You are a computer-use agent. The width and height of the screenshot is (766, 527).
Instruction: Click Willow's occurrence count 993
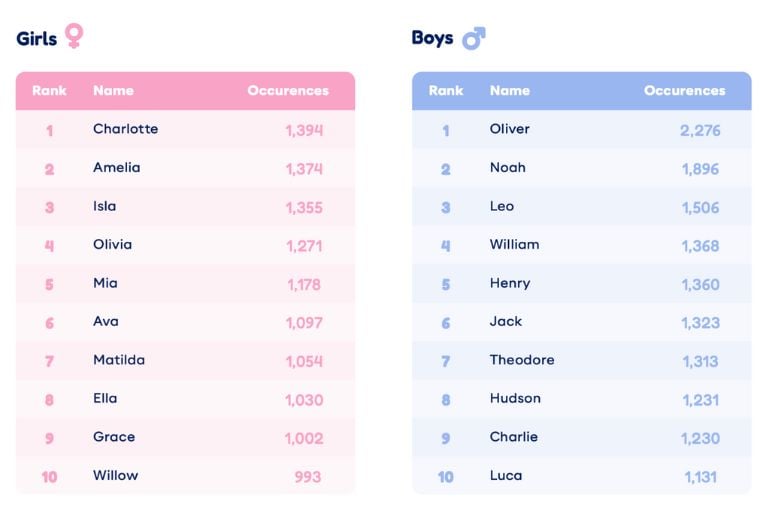point(307,476)
